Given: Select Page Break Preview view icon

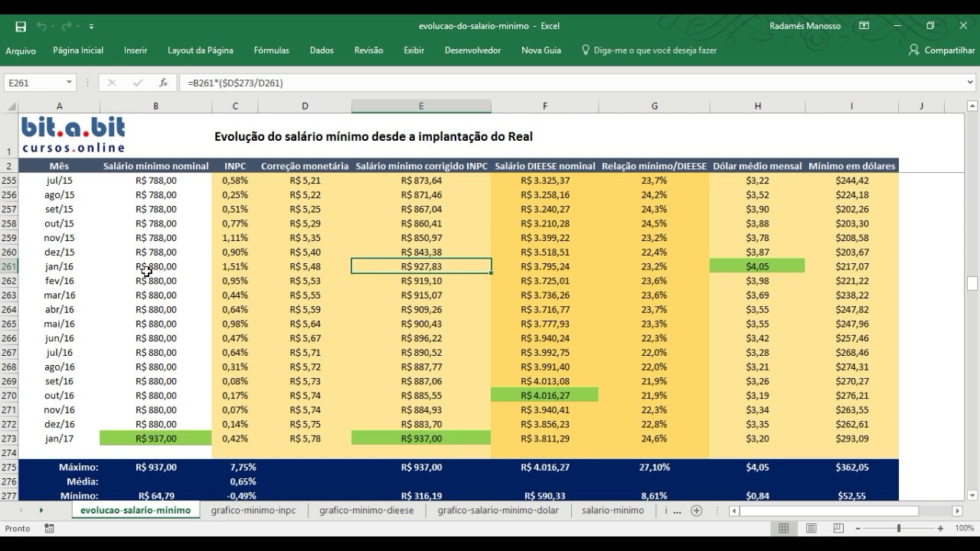Looking at the screenshot, I should click(839, 528).
